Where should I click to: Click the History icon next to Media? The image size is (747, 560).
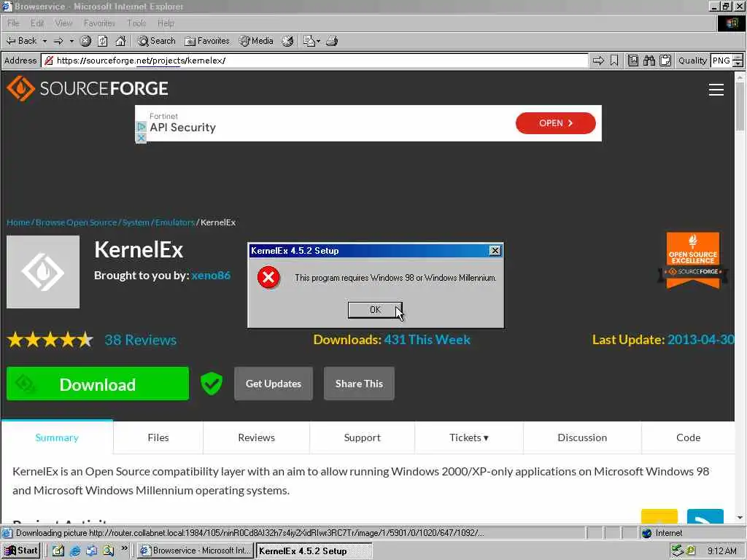[x=287, y=41]
